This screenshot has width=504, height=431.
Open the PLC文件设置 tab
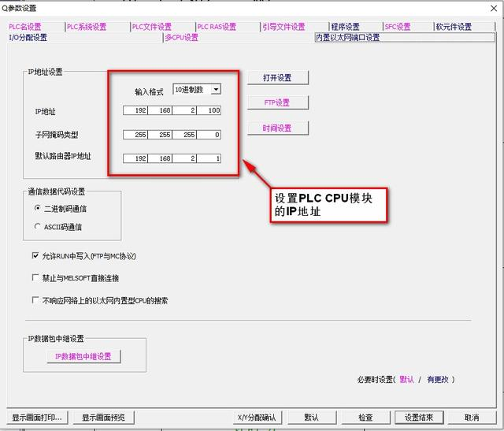pyautogui.click(x=152, y=27)
